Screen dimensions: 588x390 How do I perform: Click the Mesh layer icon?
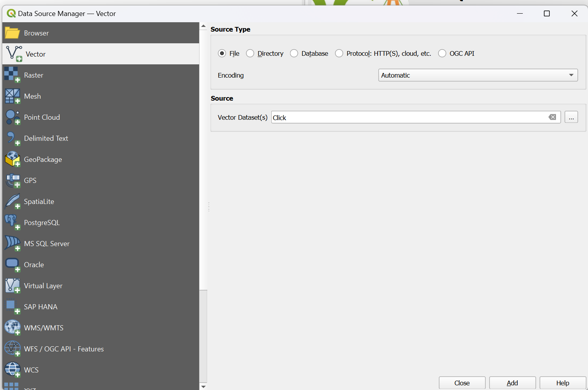12,96
